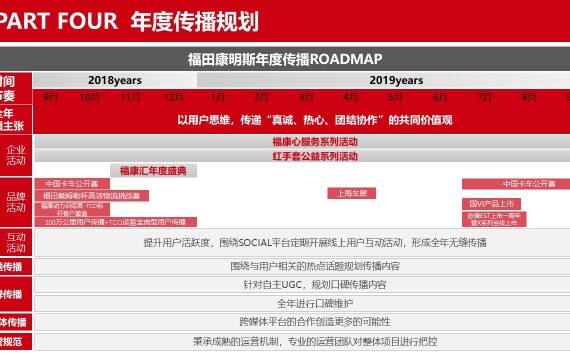Click the '国VI产品上市' event block
The image size is (570, 360).
pyautogui.click(x=491, y=204)
